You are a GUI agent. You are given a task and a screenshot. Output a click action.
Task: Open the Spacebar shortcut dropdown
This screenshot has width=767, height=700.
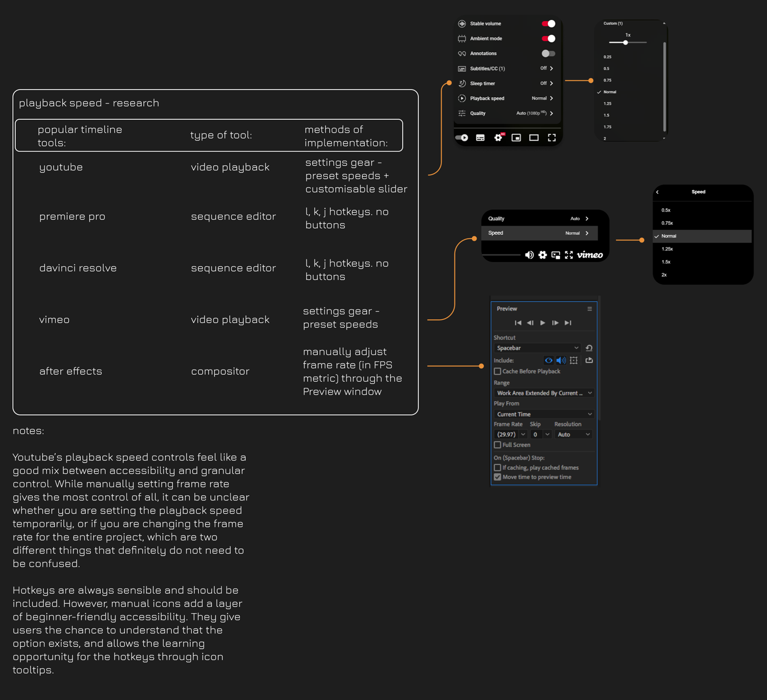[537, 348]
